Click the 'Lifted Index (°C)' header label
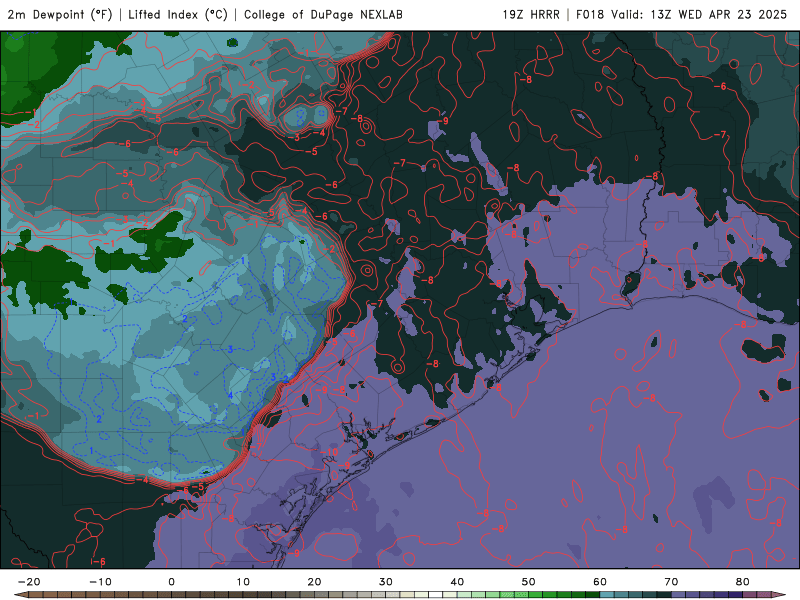The width and height of the screenshot is (800, 600). (x=178, y=14)
